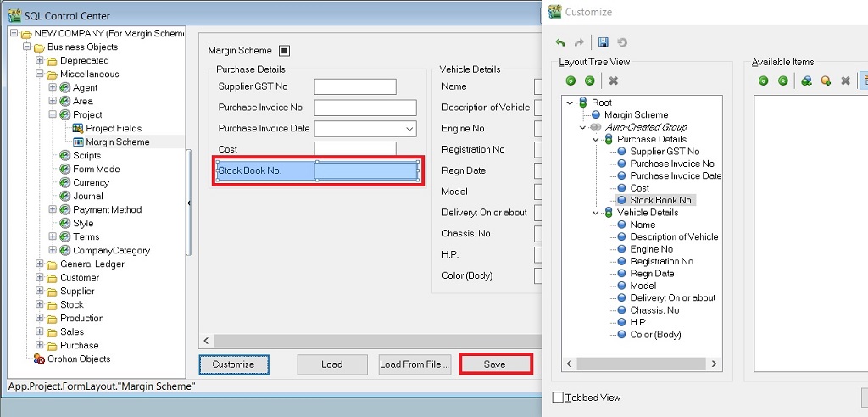Click the Supplier GST No input field
The height and width of the screenshot is (417, 868).
355,86
